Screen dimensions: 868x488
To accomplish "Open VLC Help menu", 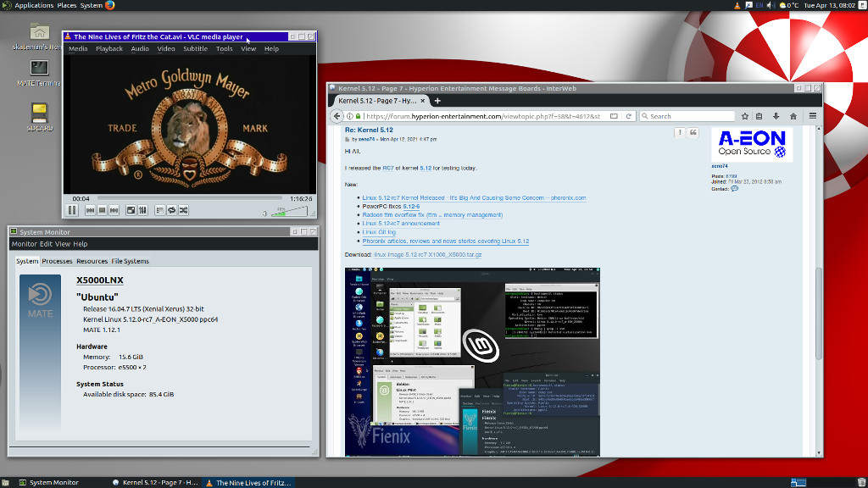I will click(271, 48).
